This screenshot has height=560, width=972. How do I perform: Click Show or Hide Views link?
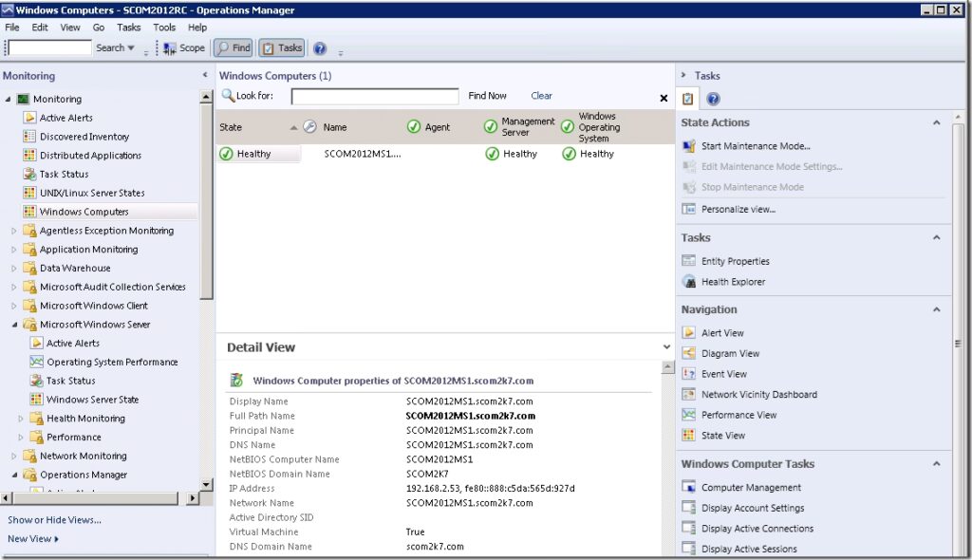click(x=54, y=520)
